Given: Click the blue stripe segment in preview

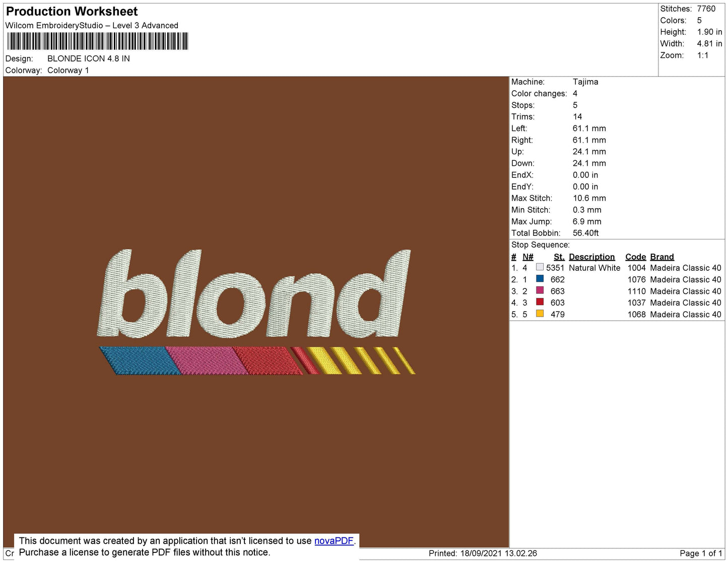Looking at the screenshot, I should pos(140,360).
